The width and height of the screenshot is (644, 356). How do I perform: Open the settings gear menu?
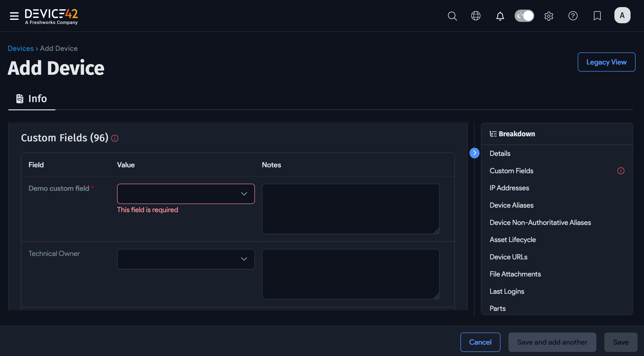(549, 16)
